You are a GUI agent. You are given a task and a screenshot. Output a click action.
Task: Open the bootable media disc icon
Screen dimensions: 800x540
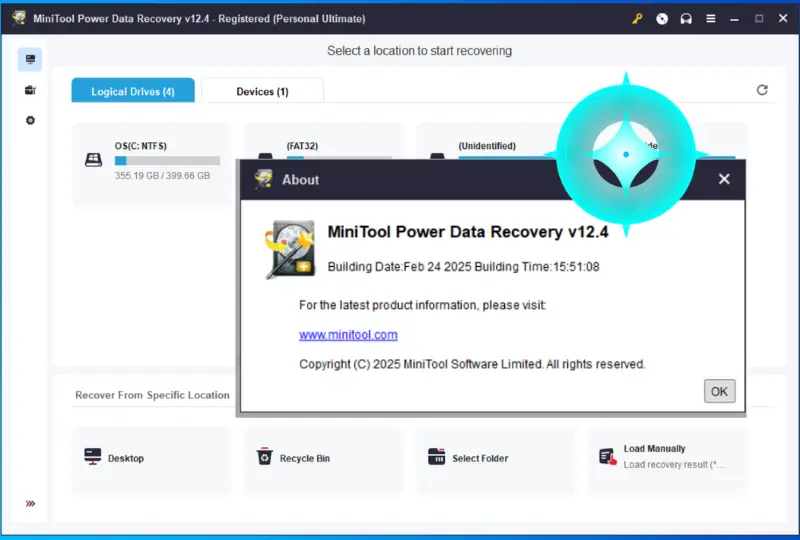(x=662, y=19)
